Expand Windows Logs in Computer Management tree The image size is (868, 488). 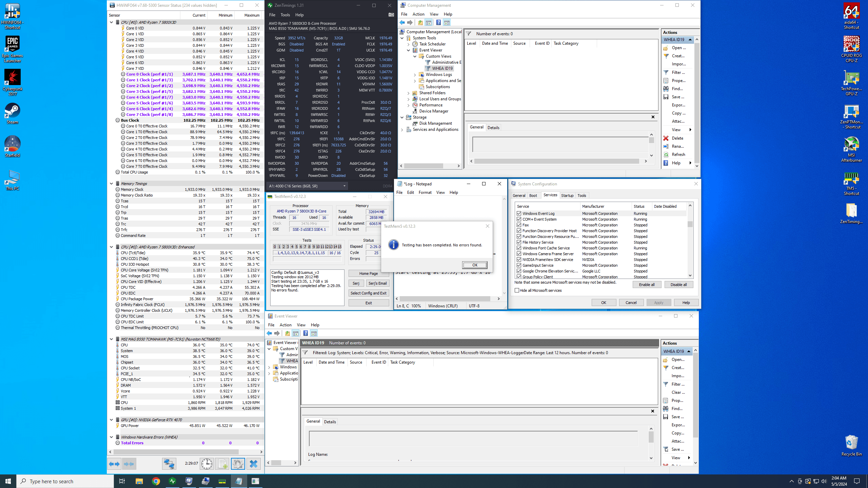415,75
